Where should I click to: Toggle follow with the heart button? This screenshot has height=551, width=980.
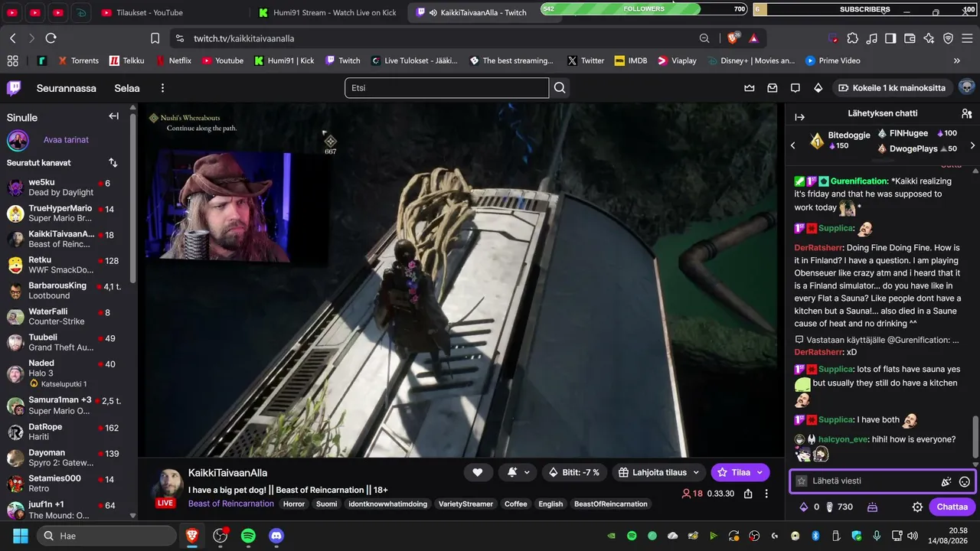pos(477,472)
